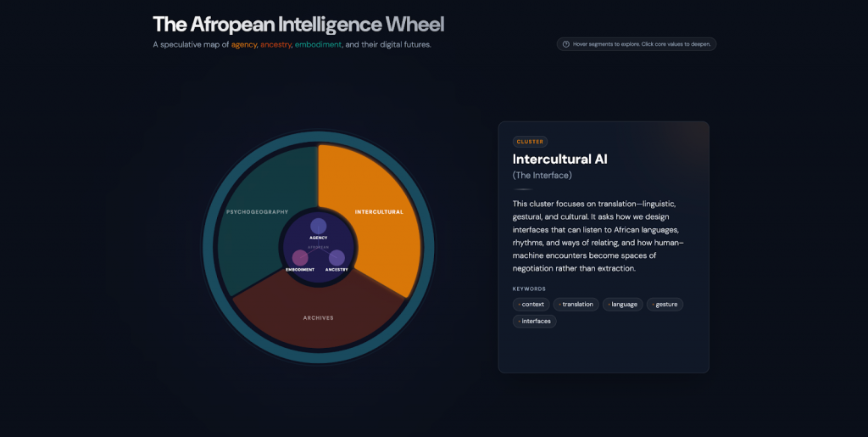This screenshot has height=437, width=868.
Task: Click the "ancestry" word in subtitle
Action: [275, 45]
